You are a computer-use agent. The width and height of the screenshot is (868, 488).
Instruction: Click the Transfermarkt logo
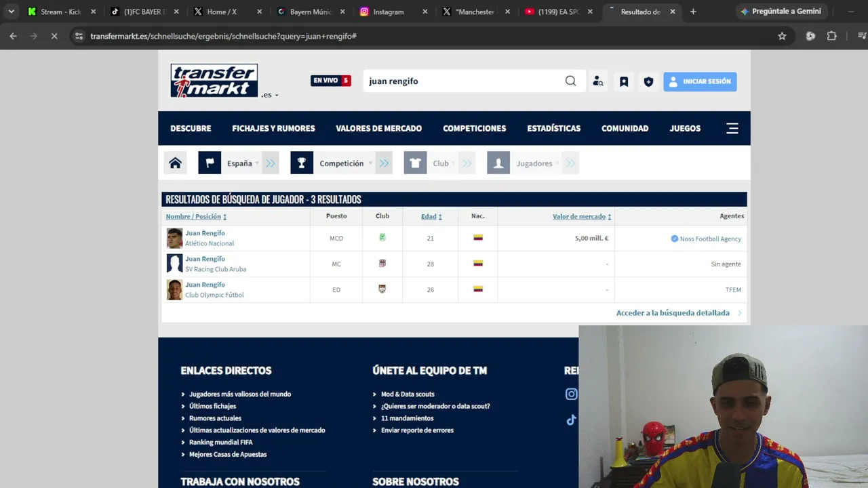coord(214,81)
